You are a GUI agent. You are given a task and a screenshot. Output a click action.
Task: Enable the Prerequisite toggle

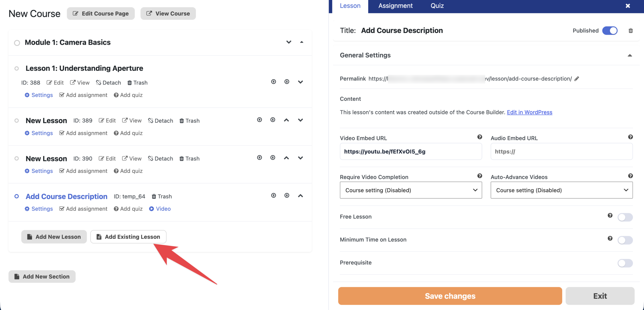pos(625,263)
